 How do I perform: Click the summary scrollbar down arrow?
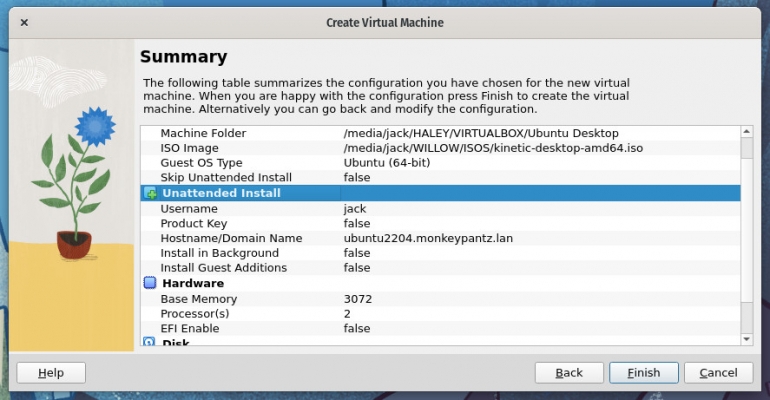[x=746, y=339]
